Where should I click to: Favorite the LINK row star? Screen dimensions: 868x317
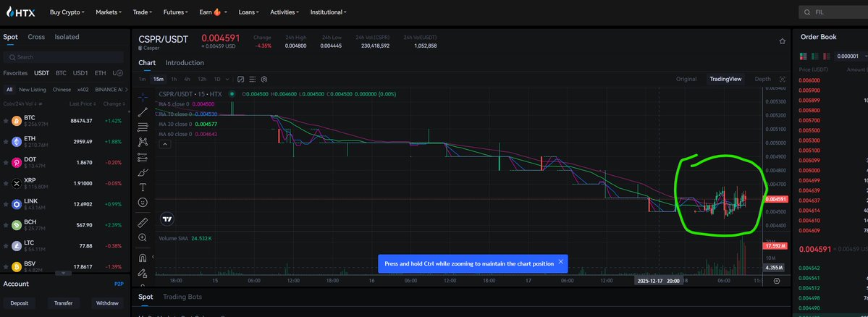[x=6, y=204]
